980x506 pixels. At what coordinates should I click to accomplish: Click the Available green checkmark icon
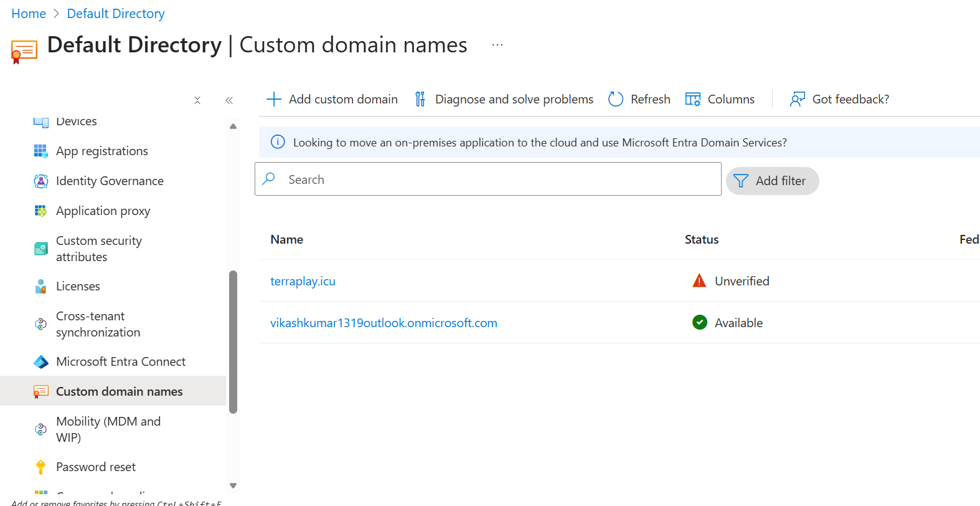[x=700, y=322]
